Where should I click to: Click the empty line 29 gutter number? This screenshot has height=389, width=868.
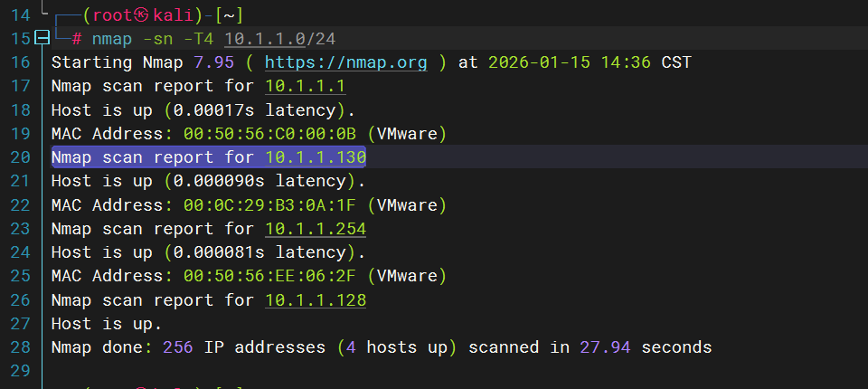pos(21,370)
